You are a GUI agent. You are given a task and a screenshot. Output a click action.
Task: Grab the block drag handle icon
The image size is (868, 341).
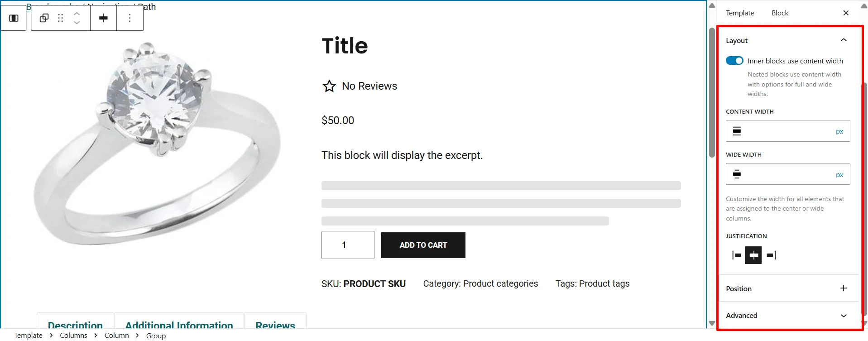coord(61,18)
